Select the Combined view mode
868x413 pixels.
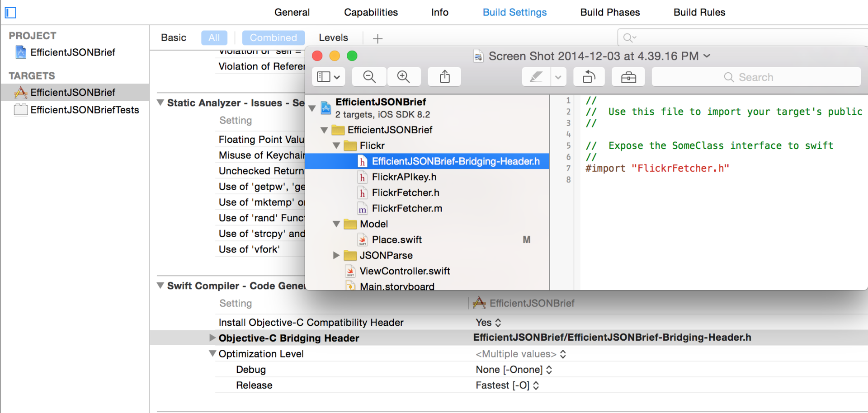click(274, 38)
